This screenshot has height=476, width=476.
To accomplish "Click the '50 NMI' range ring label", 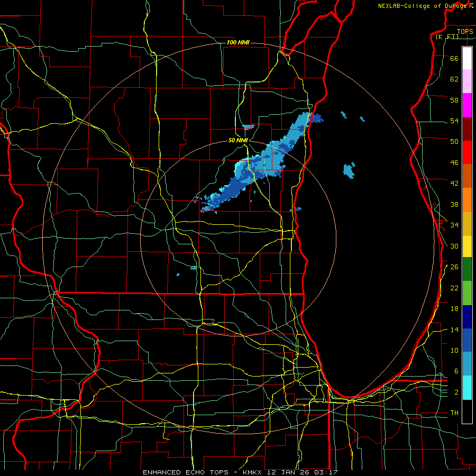I will click(x=238, y=140).
